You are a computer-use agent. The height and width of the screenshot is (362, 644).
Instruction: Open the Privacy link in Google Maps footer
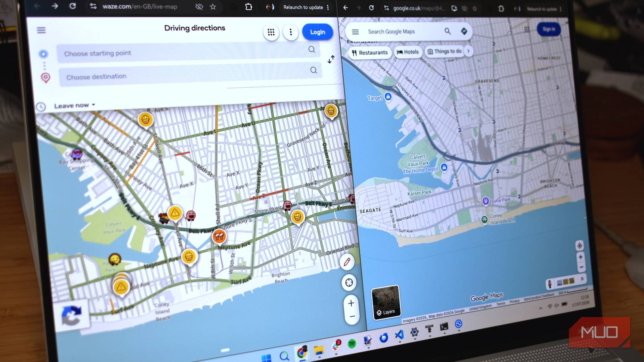pyautogui.click(x=514, y=301)
